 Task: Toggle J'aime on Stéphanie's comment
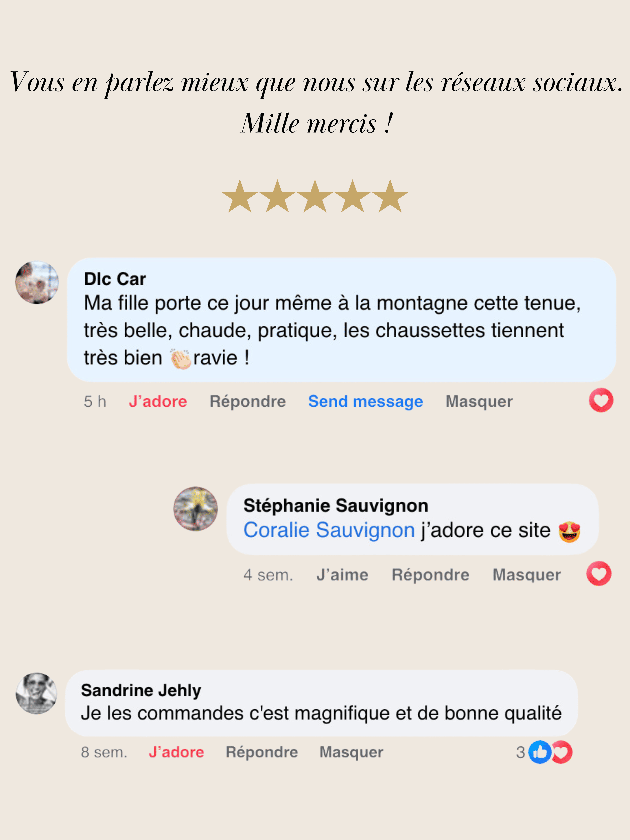coord(342,575)
